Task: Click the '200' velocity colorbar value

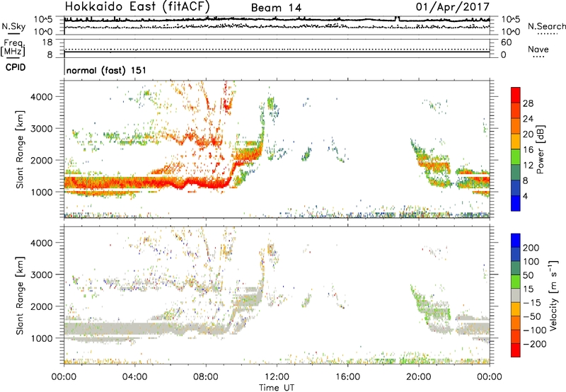Action: click(531, 248)
